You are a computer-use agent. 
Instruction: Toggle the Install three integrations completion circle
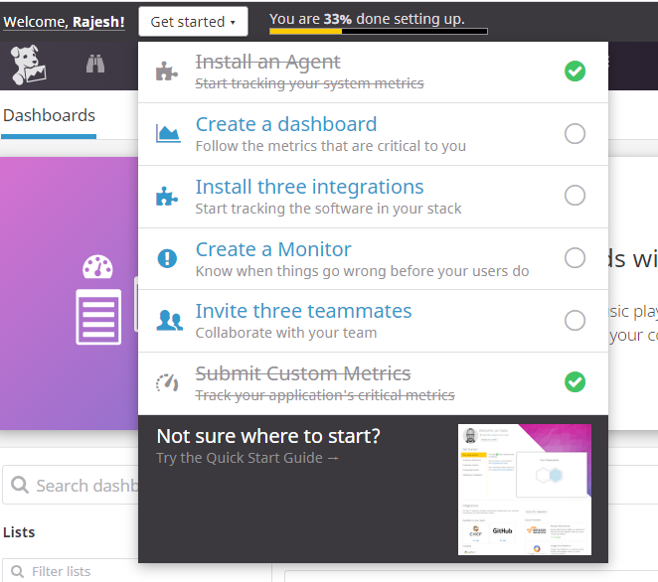click(574, 196)
